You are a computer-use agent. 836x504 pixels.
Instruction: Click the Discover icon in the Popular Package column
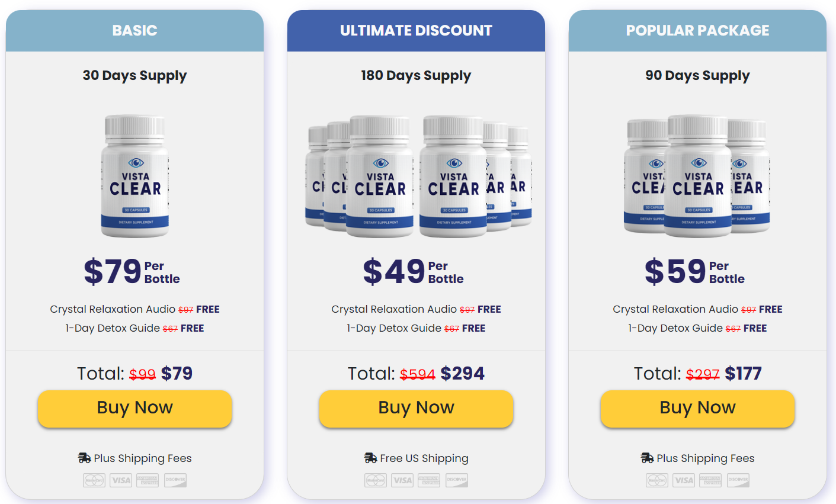point(738,480)
